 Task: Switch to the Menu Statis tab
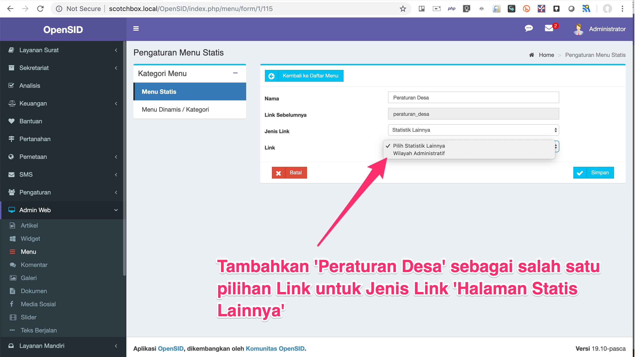pos(159,91)
